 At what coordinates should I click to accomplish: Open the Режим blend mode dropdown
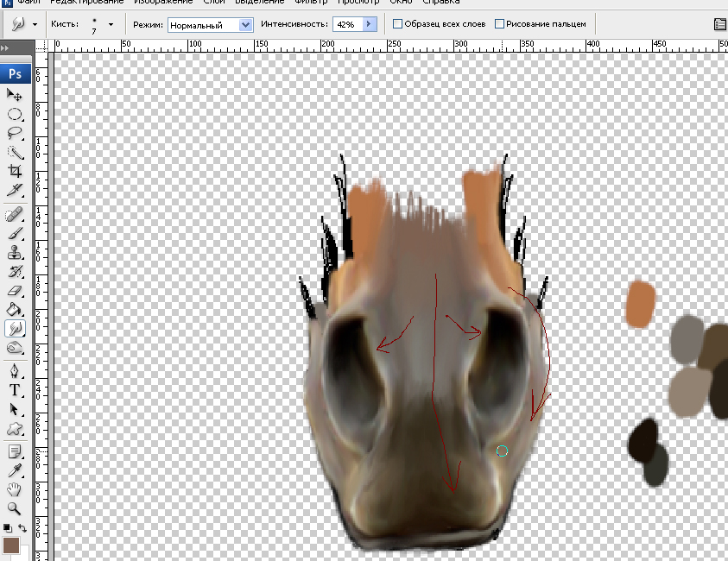pyautogui.click(x=245, y=25)
